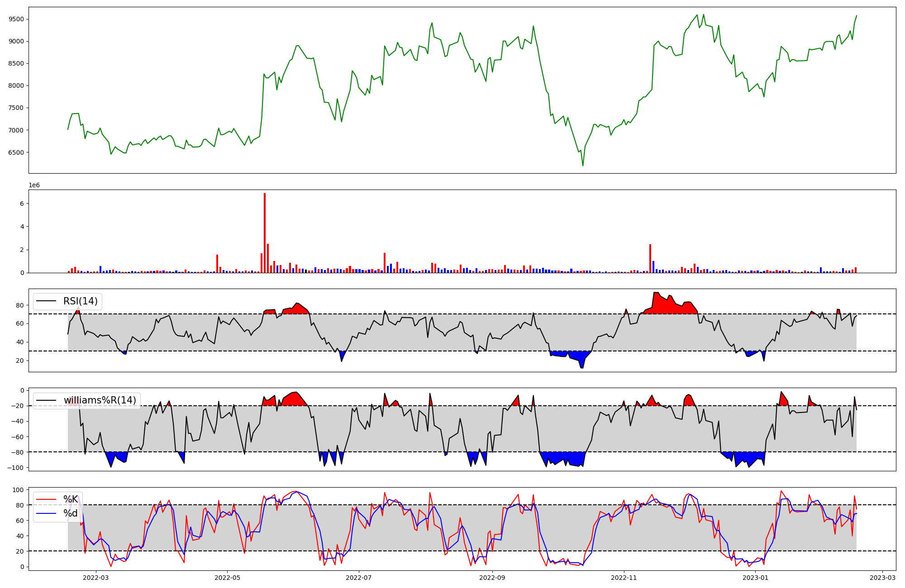Click the -100 label on Williams %R axis
The width and height of the screenshot is (905, 588).
pyautogui.click(x=16, y=468)
